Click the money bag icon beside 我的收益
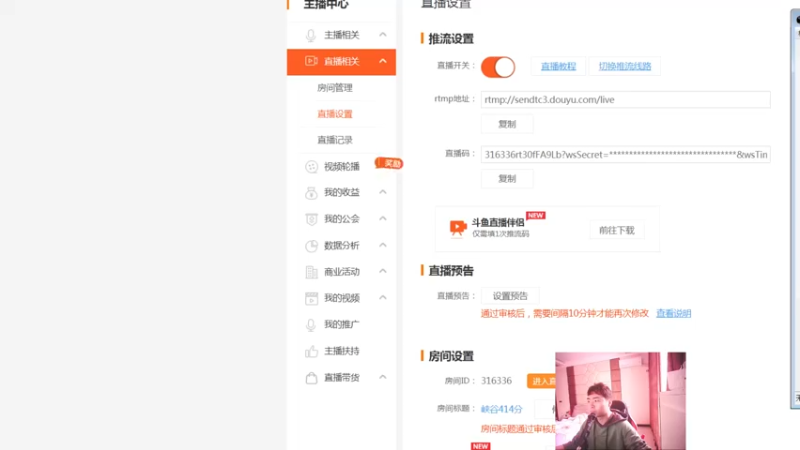This screenshot has height=450, width=800. (x=311, y=193)
